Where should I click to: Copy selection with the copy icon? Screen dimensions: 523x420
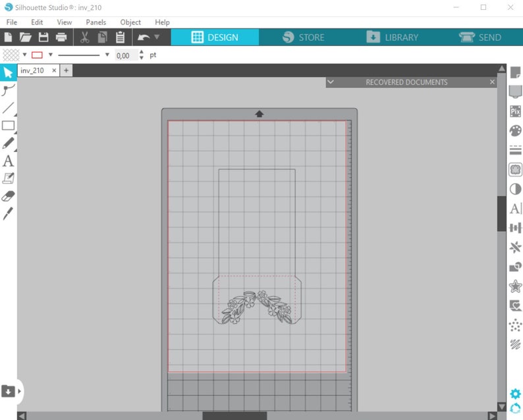[102, 37]
